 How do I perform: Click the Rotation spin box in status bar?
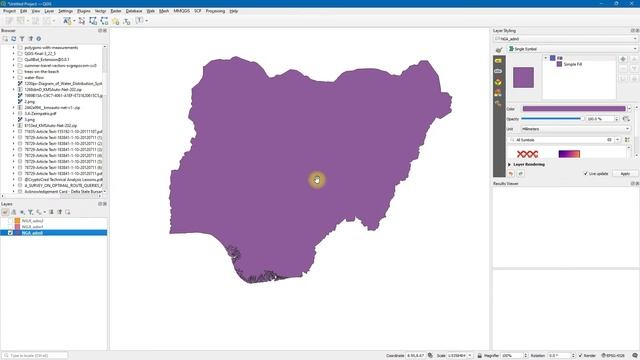561,356
